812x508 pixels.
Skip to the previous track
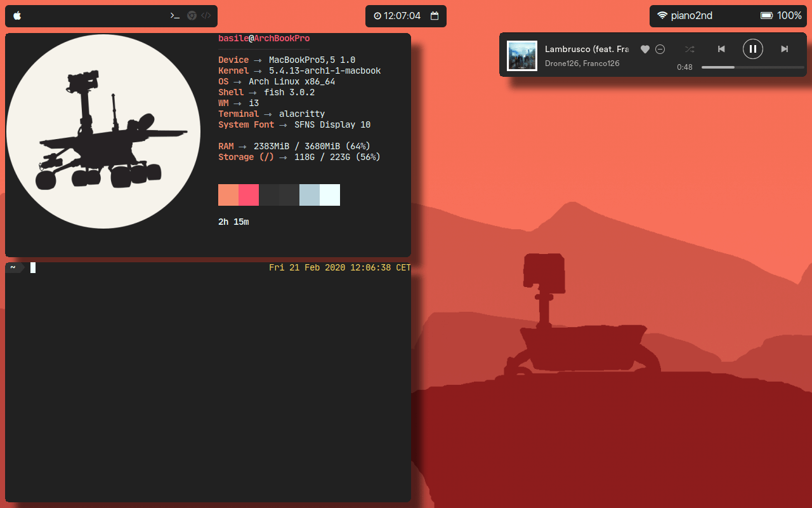pos(721,50)
